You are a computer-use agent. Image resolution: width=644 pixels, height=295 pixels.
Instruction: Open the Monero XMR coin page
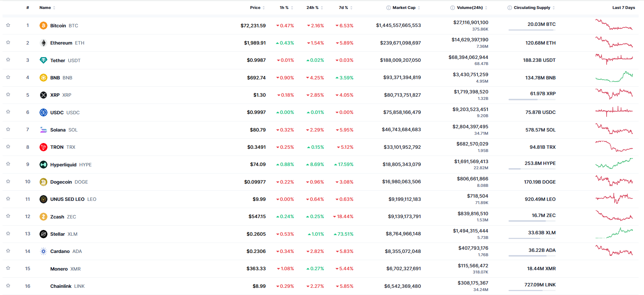(x=65, y=269)
